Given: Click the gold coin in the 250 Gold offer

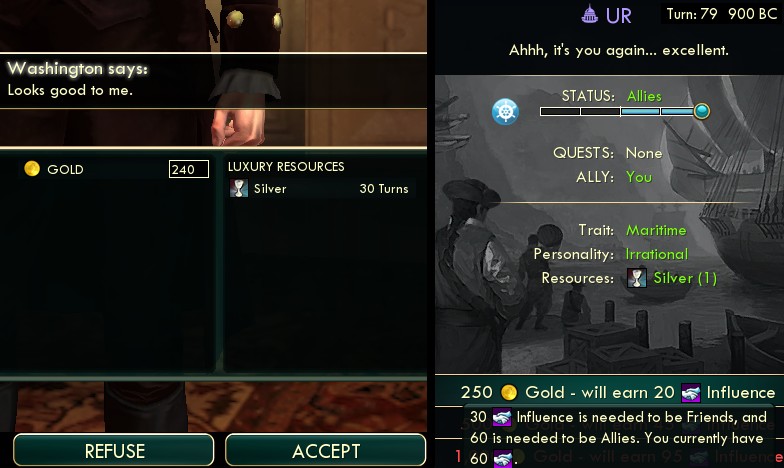Looking at the screenshot, I should pyautogui.click(x=508, y=392).
